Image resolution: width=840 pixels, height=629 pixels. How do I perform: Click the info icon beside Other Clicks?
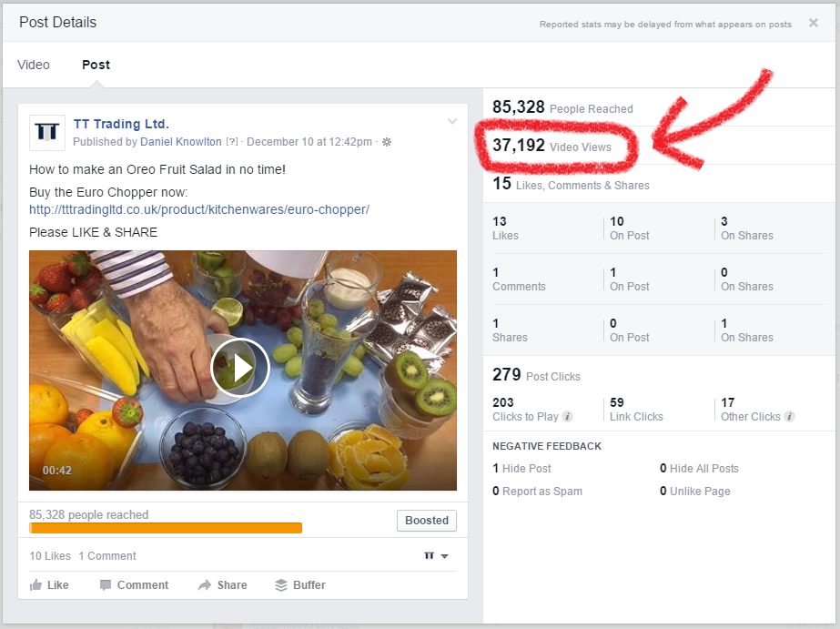pyautogui.click(x=789, y=417)
